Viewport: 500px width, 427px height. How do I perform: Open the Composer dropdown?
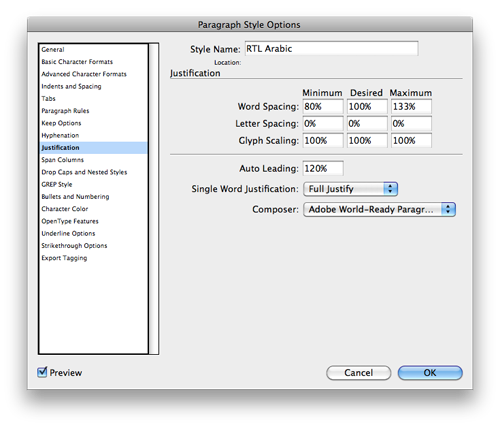point(379,210)
